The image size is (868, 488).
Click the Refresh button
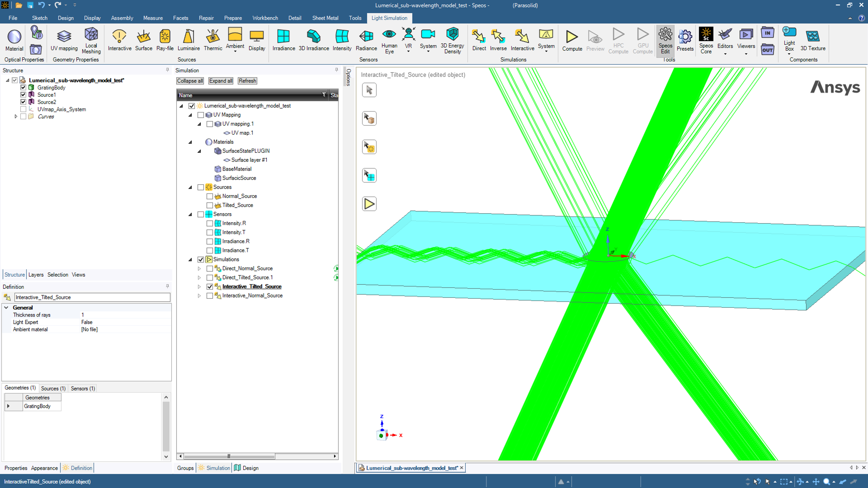tap(247, 81)
